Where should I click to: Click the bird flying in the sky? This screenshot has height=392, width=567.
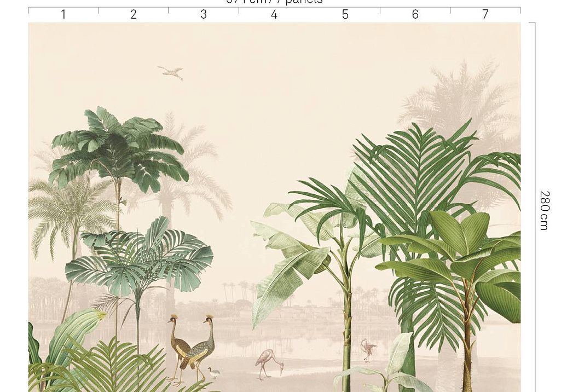tap(170, 72)
